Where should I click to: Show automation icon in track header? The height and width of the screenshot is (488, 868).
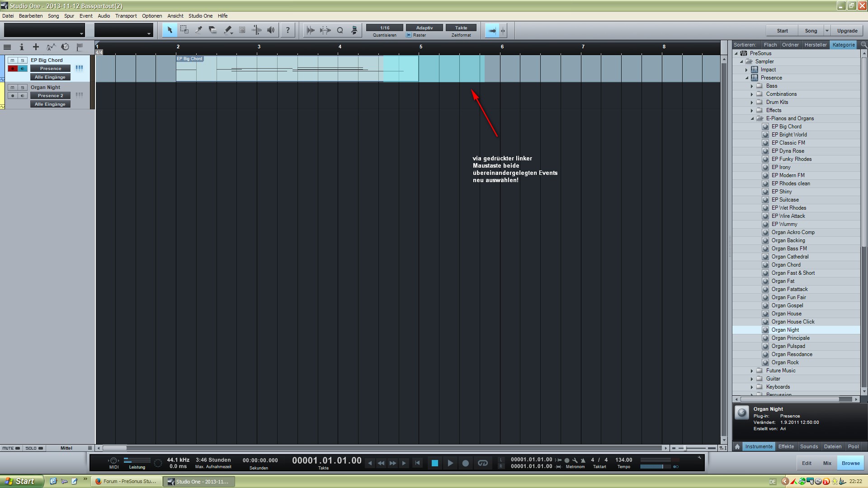click(x=51, y=47)
